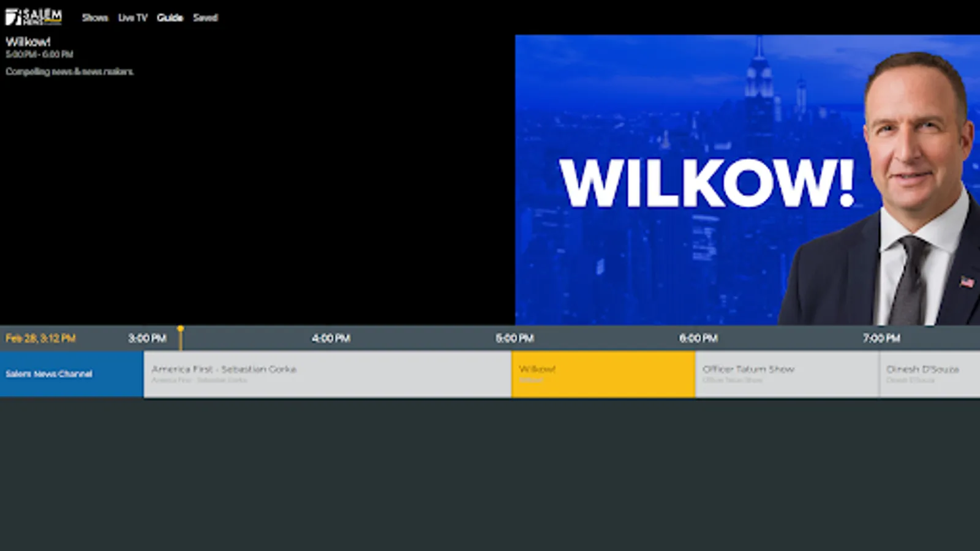Switch to Live TV
Viewport: 980px width, 551px height.
click(x=133, y=18)
